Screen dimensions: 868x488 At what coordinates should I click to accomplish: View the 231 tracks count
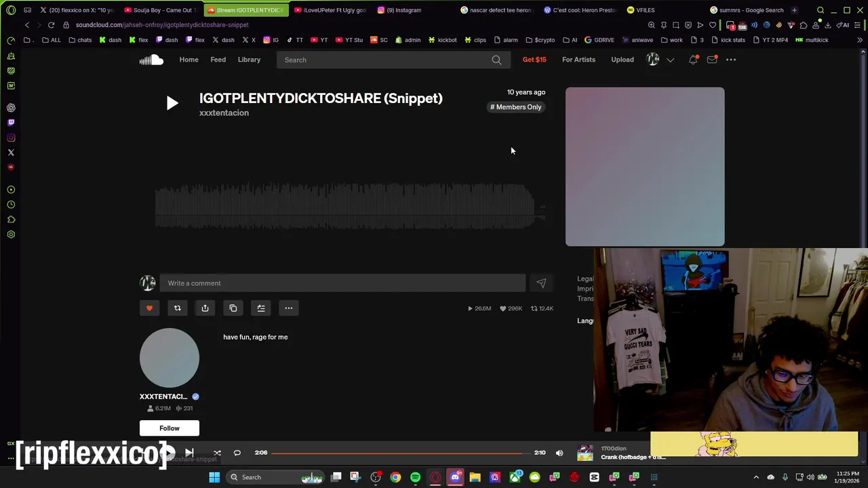184,408
